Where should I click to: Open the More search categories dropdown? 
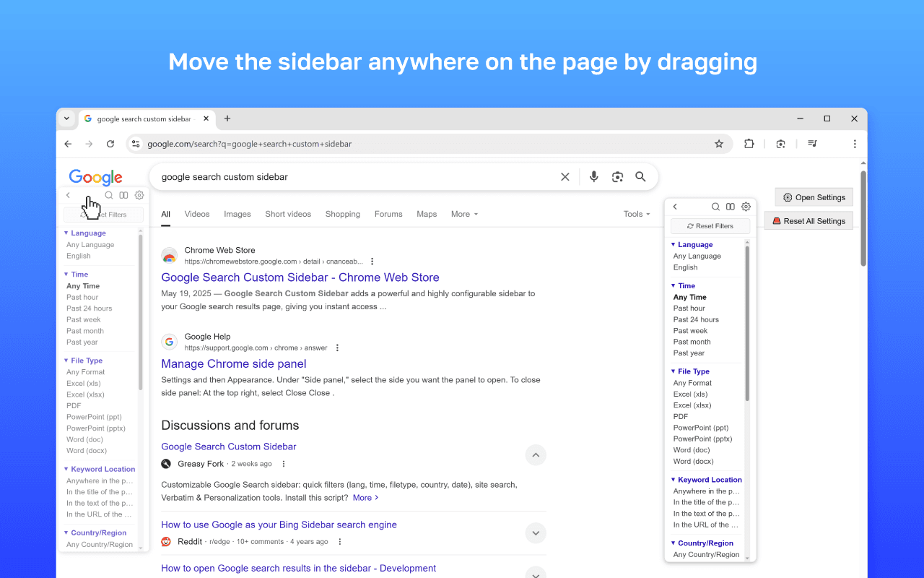tap(464, 214)
